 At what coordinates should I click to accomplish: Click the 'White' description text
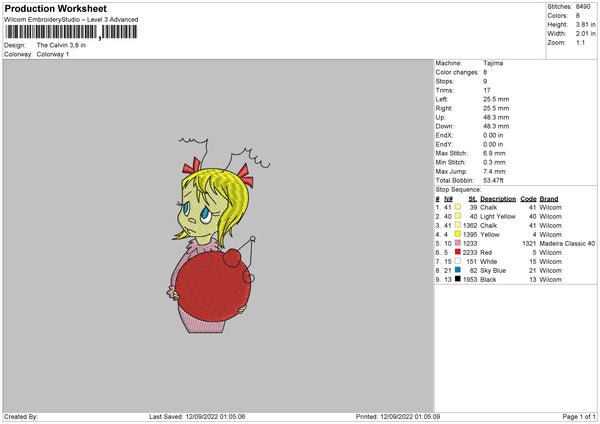(x=489, y=262)
